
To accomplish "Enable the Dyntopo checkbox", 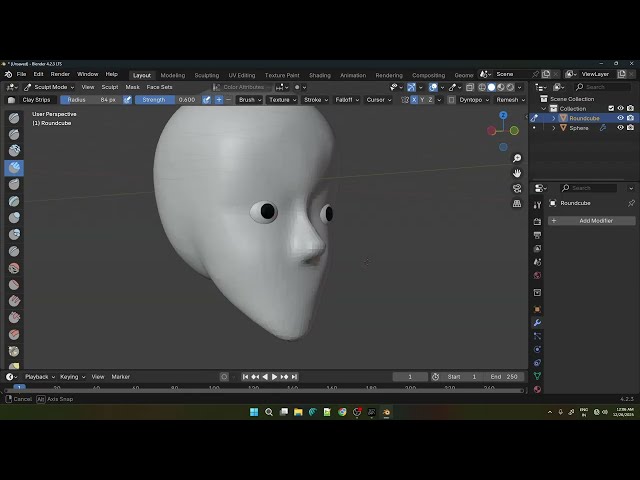I will coord(451,100).
